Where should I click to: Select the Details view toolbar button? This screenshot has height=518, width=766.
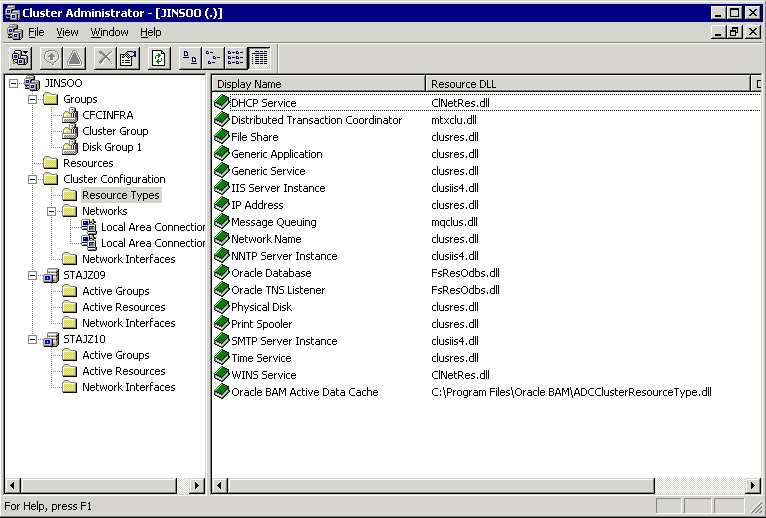pos(259,58)
